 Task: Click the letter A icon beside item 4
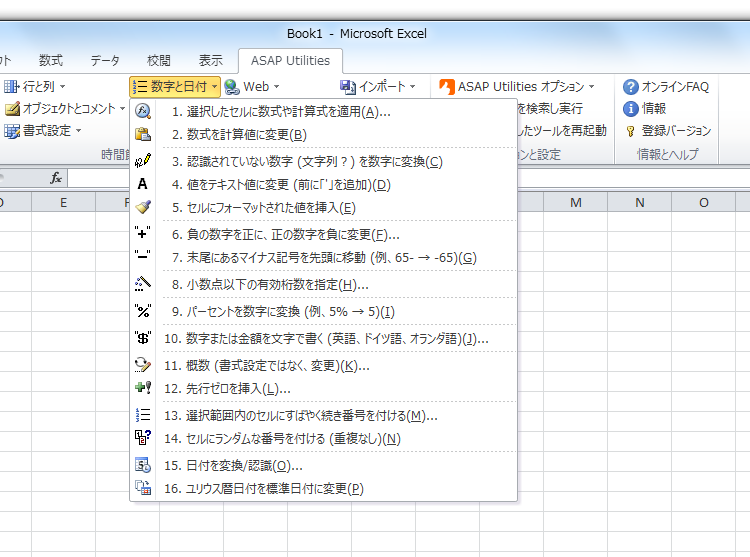coord(143,184)
